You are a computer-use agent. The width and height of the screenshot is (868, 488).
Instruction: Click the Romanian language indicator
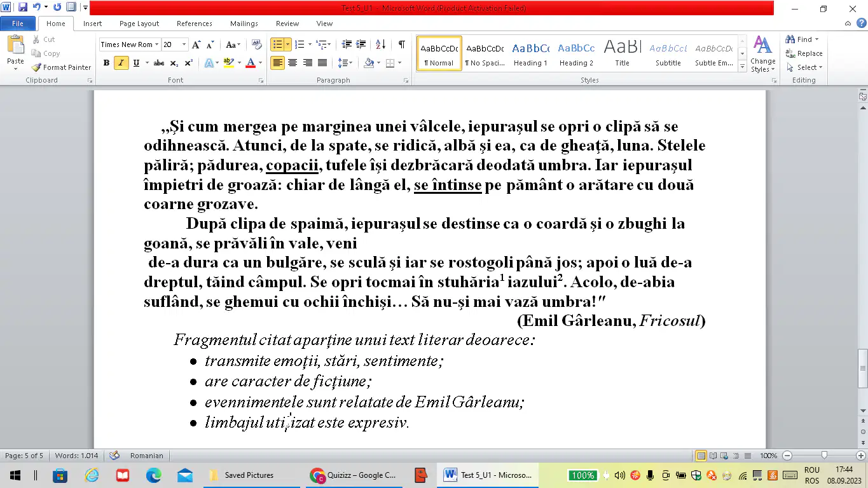[147, 456]
